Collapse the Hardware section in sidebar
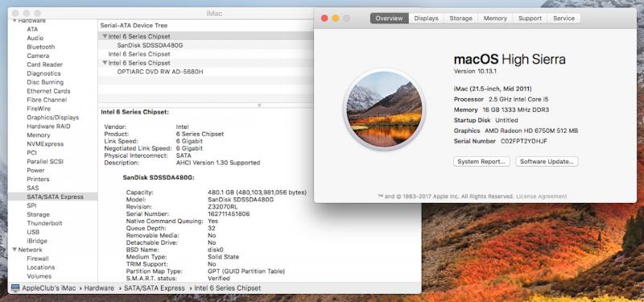644x302 pixels. tap(14, 21)
